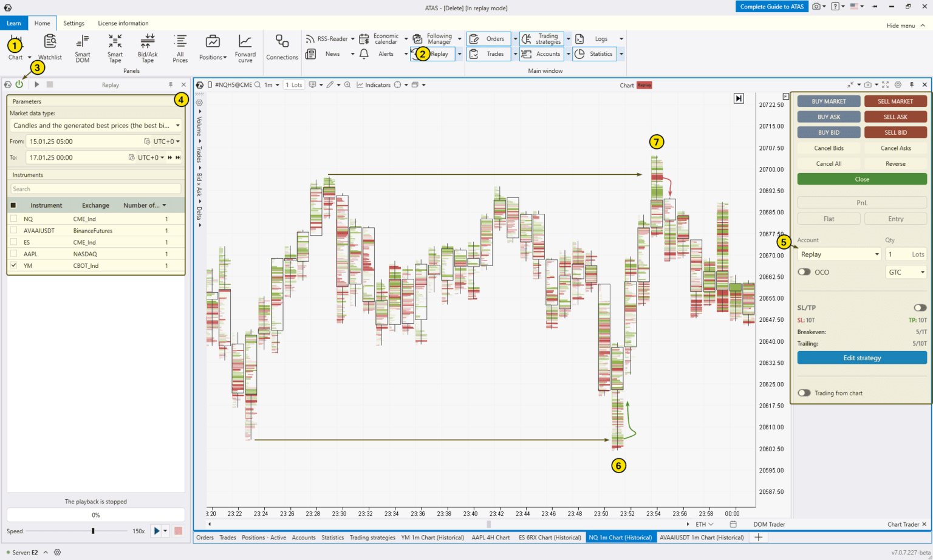Open the GTC order duration dropdown
Viewport: 933px width, 560px height.
click(906, 271)
